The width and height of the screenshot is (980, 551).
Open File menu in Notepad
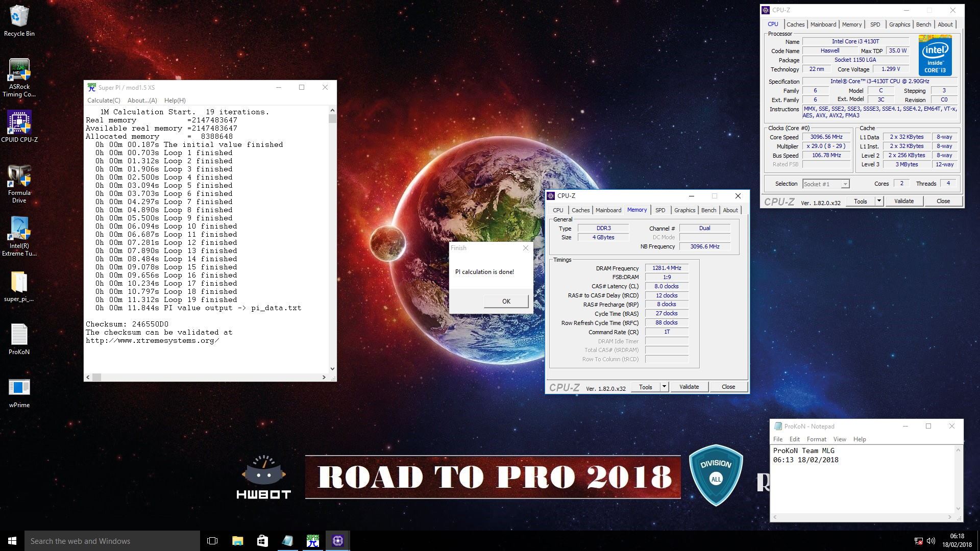pyautogui.click(x=778, y=439)
